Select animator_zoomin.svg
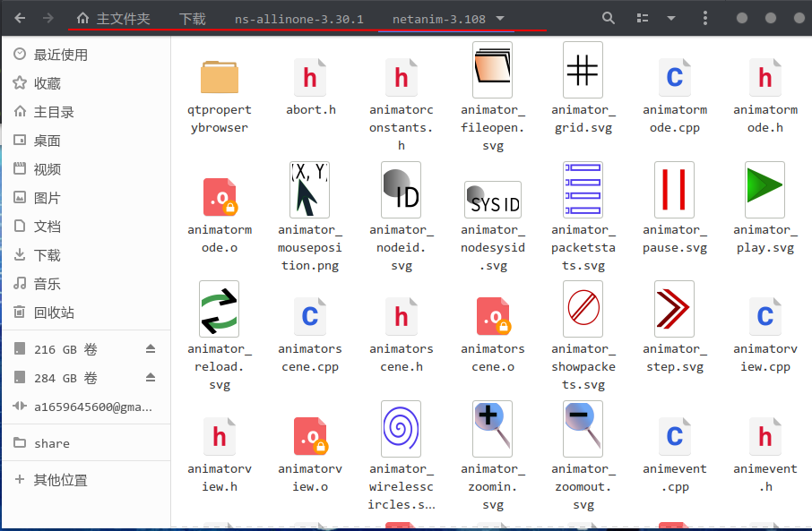The width and height of the screenshot is (812, 531). (x=491, y=429)
